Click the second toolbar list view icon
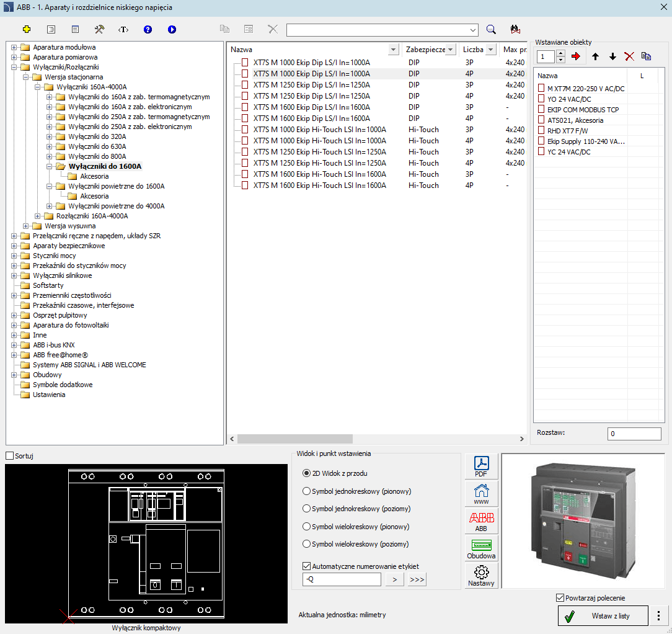This screenshot has width=672, height=634. pyautogui.click(x=51, y=29)
